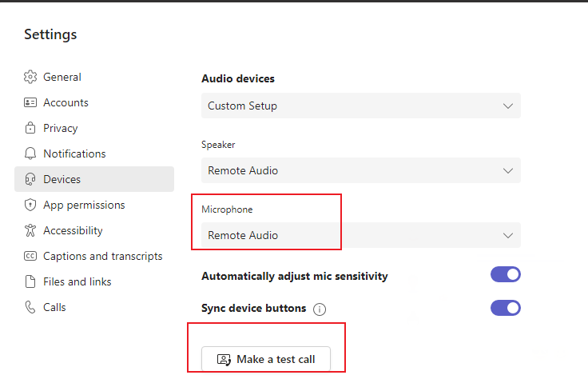Click the Notifications bell icon

click(30, 154)
